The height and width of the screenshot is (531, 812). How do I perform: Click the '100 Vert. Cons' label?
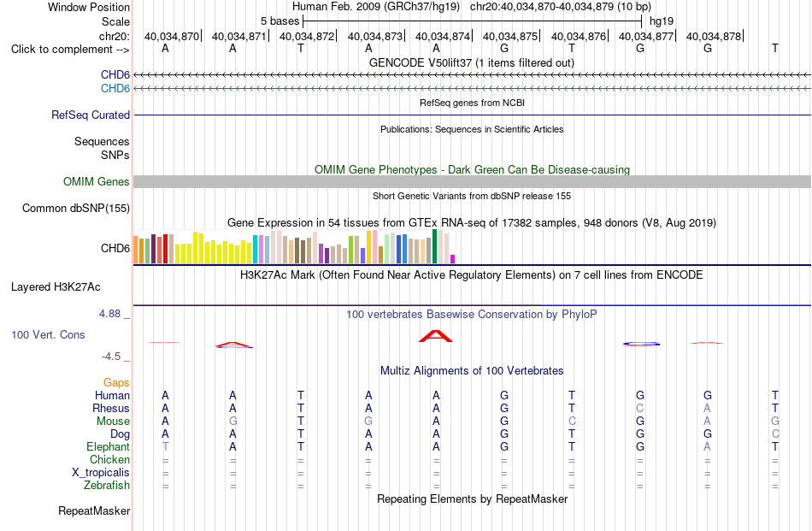48,334
